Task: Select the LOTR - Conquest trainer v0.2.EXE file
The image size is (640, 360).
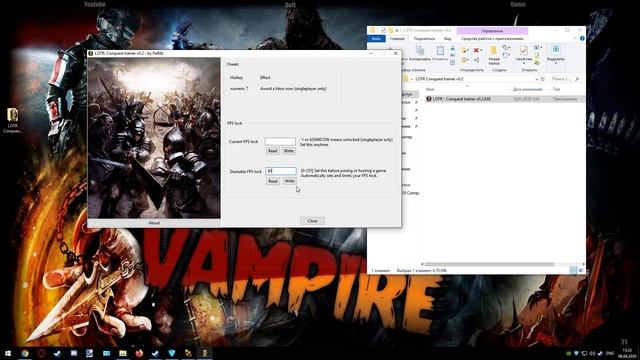Action: pos(504,99)
